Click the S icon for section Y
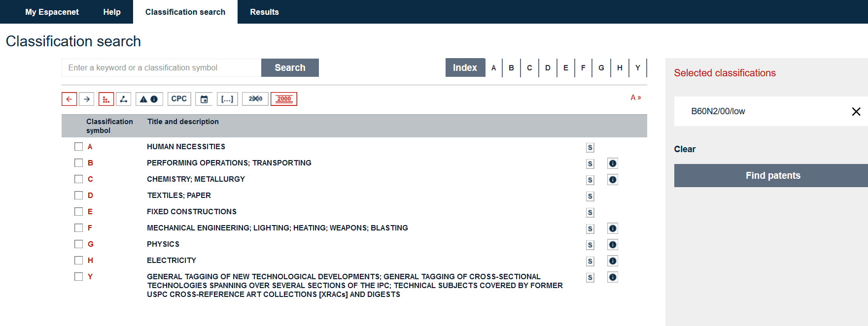 pos(590,278)
